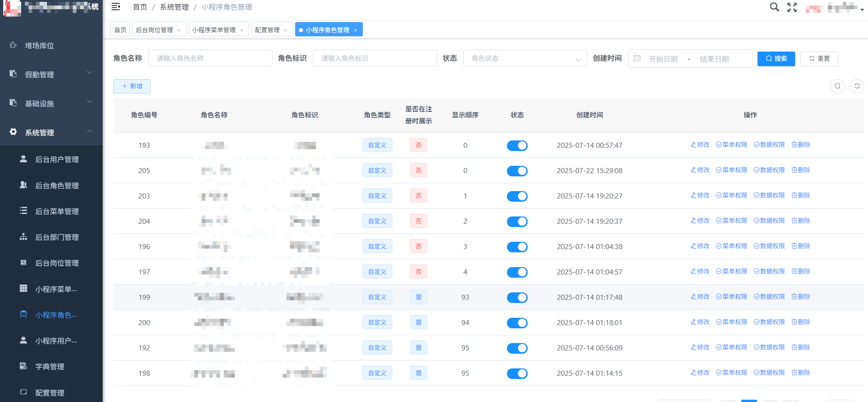This screenshot has width=868, height=402.
Task: Toggle status switch for role 199
Action: 517,297
